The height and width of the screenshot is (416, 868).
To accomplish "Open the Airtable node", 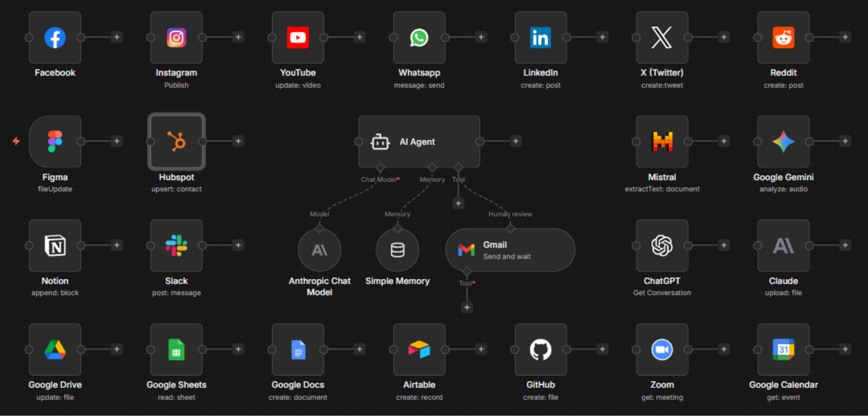I will [x=419, y=349].
